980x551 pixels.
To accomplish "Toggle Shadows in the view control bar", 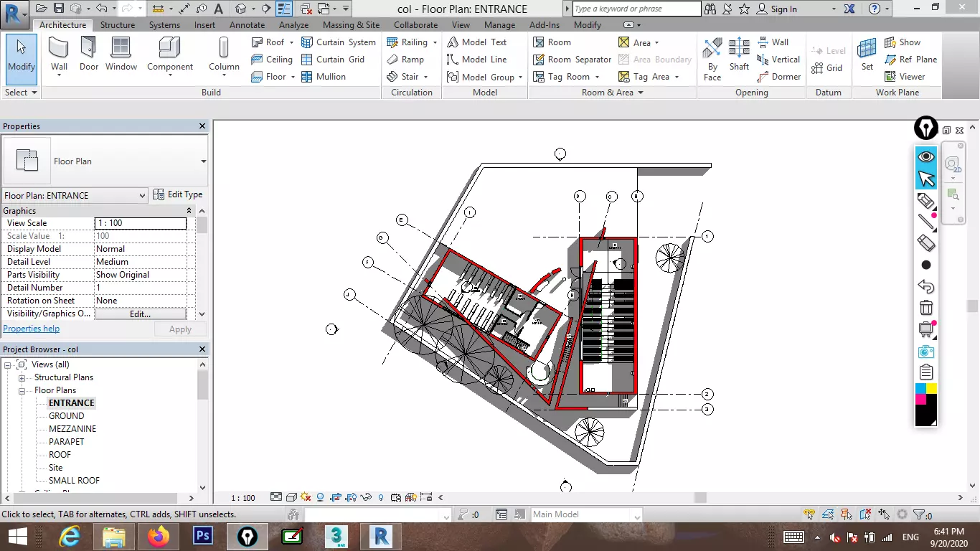I will pyautogui.click(x=321, y=497).
